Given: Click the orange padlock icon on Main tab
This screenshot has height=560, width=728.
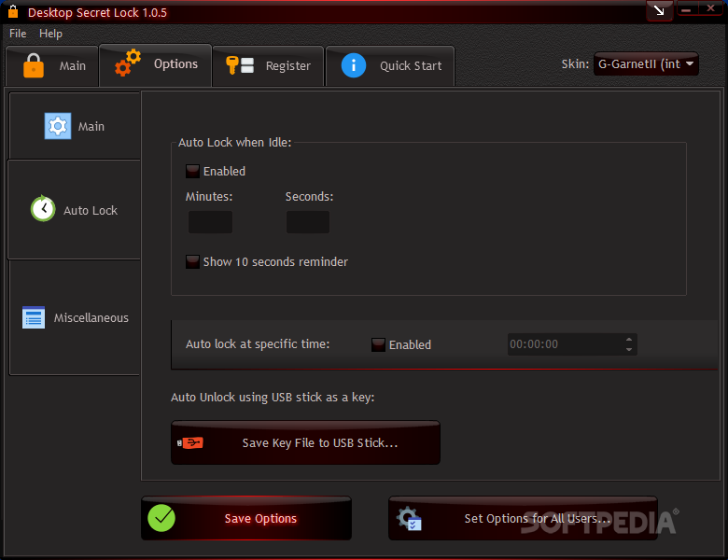Looking at the screenshot, I should click(34, 65).
